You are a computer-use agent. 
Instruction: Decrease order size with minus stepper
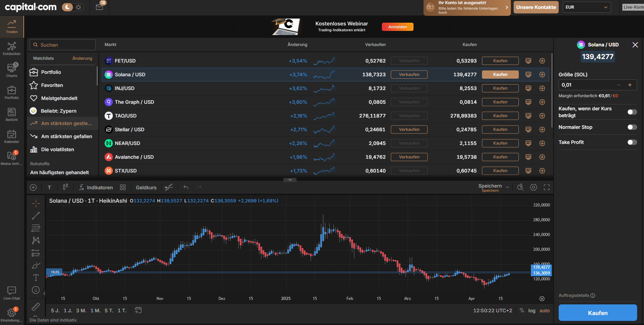619,85
